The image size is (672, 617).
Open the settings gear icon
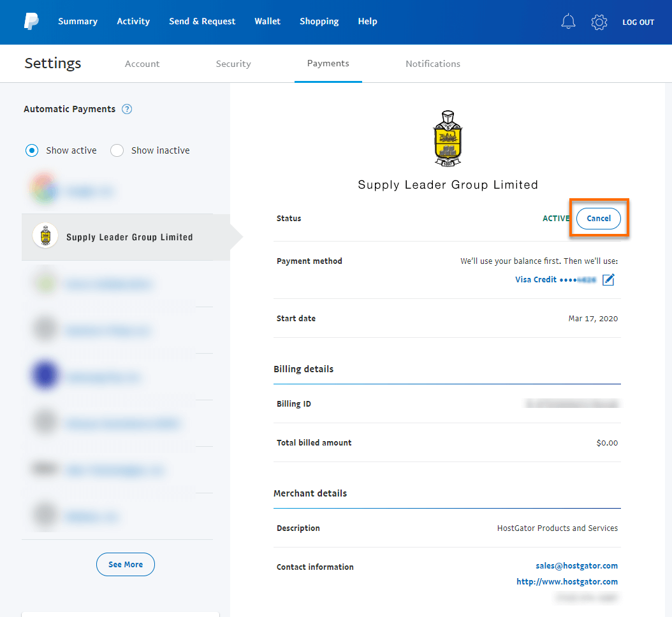click(599, 22)
